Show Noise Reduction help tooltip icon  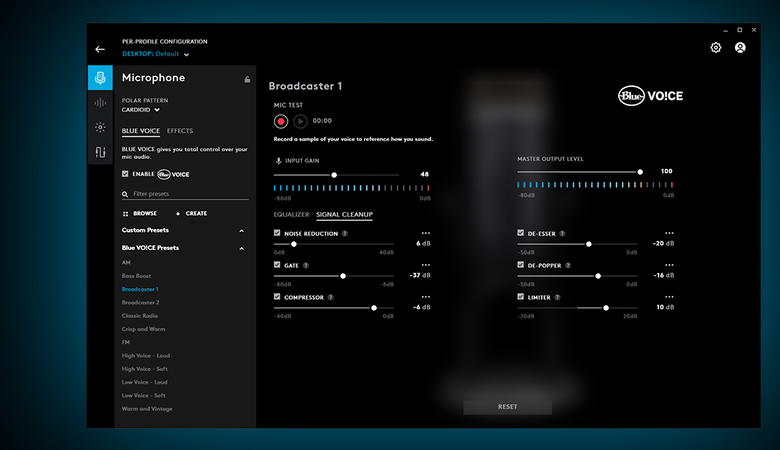tap(345, 234)
